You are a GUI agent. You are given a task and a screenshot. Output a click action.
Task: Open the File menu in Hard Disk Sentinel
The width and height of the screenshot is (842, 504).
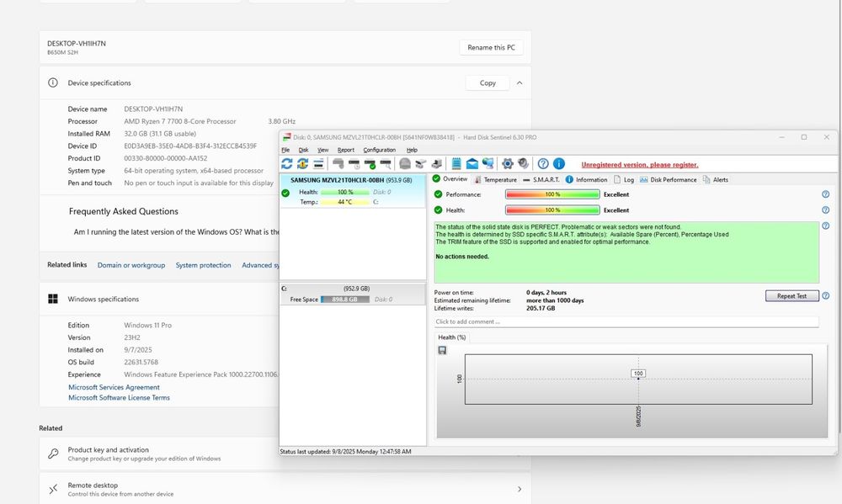point(285,150)
